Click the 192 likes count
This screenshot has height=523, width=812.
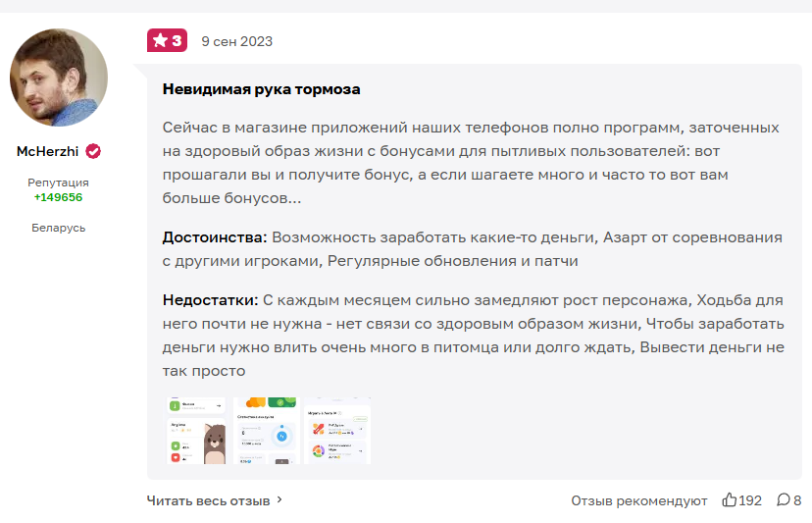(750, 500)
